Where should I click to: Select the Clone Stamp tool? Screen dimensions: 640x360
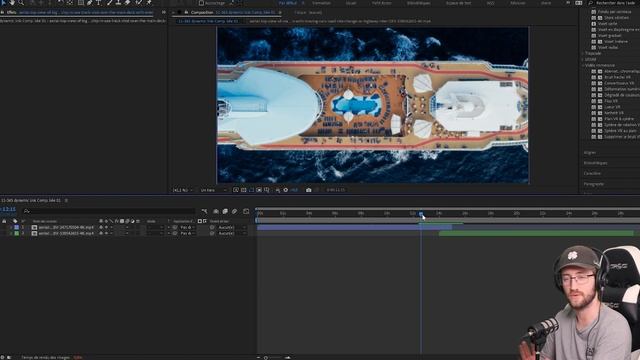pyautogui.click(x=118, y=2)
